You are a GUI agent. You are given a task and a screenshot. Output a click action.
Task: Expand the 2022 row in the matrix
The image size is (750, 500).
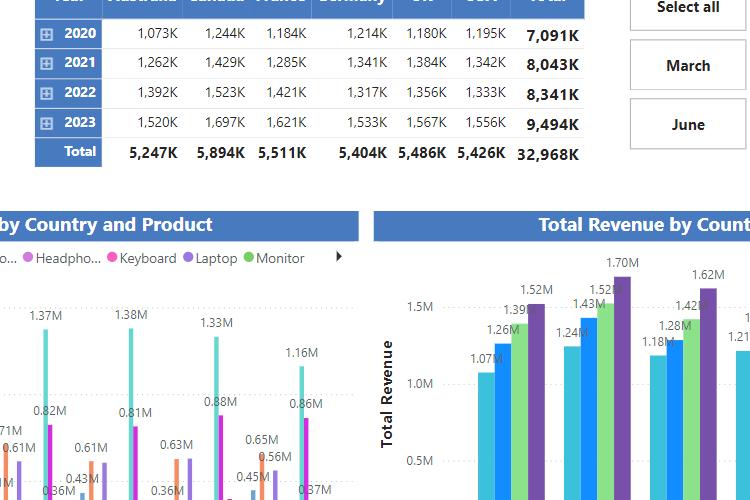[x=46, y=93]
